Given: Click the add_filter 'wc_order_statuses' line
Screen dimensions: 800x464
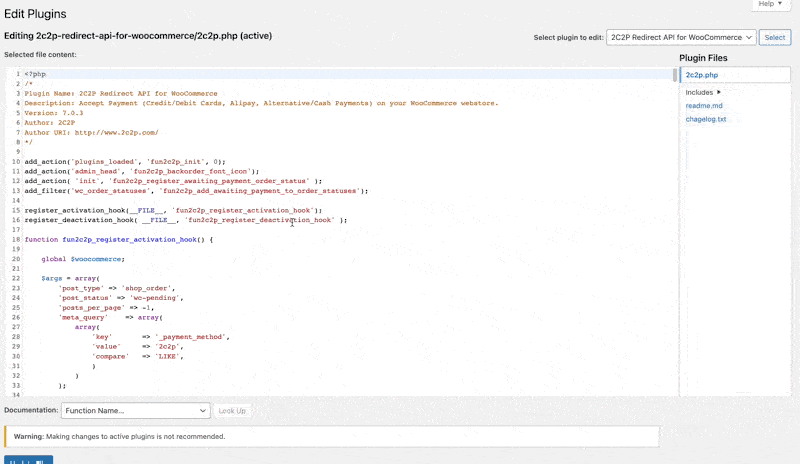Looking at the screenshot, I should (196, 190).
